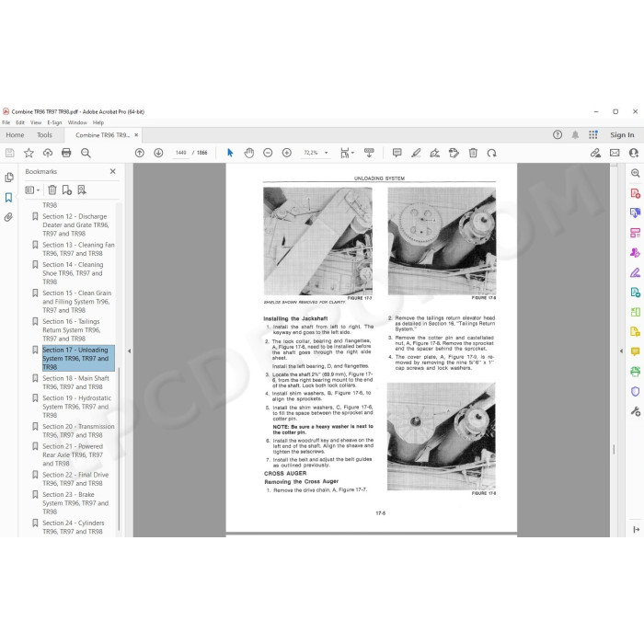Go to Section 20 - Transmission bookmark
This screenshot has height=644, width=644.
point(78,431)
